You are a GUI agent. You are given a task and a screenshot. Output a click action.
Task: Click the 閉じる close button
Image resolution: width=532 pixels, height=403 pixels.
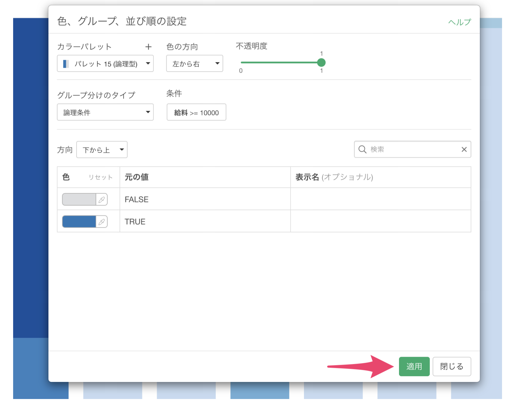click(x=452, y=366)
